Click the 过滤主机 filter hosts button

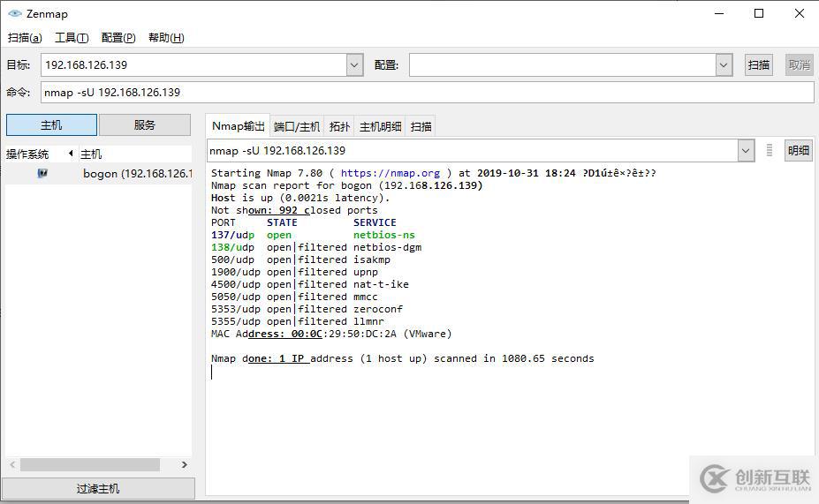[x=98, y=489]
